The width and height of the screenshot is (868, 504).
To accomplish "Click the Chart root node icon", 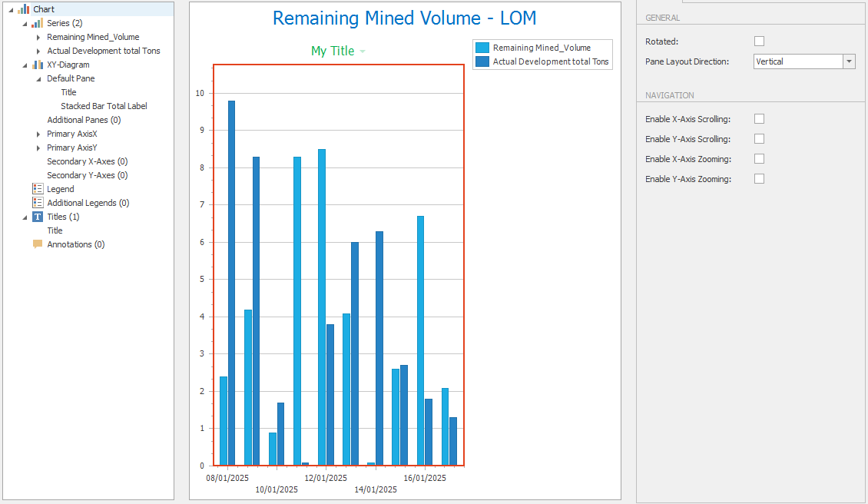I will [x=23, y=9].
